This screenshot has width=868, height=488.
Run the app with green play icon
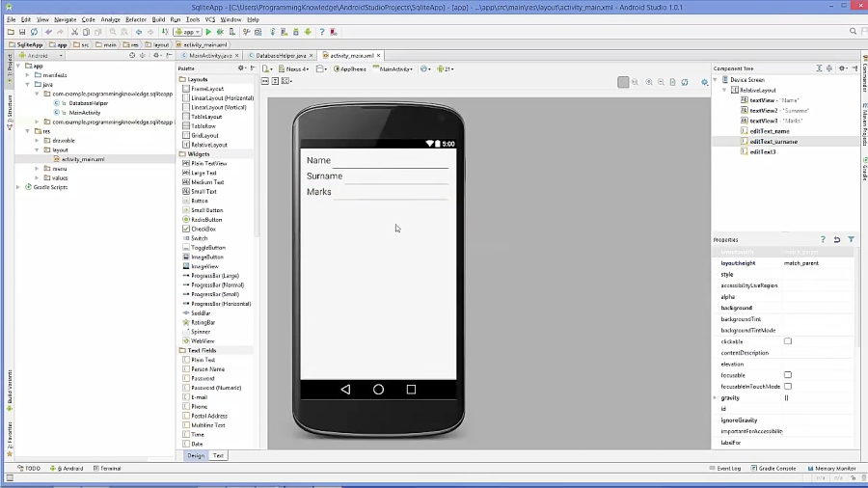coord(208,32)
